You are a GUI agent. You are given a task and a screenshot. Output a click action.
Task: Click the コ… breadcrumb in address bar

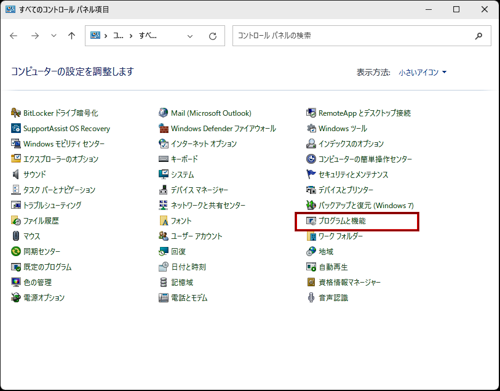tap(118, 35)
